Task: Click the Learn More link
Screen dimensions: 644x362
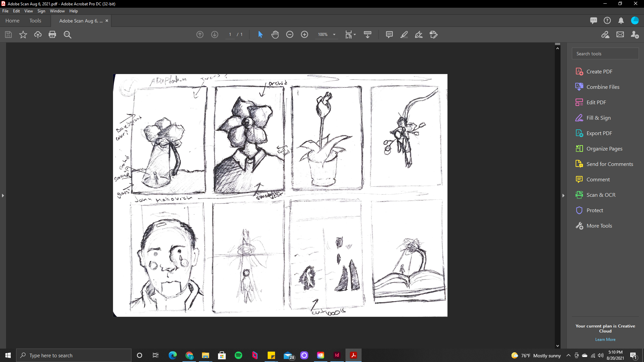Action: coord(605,340)
